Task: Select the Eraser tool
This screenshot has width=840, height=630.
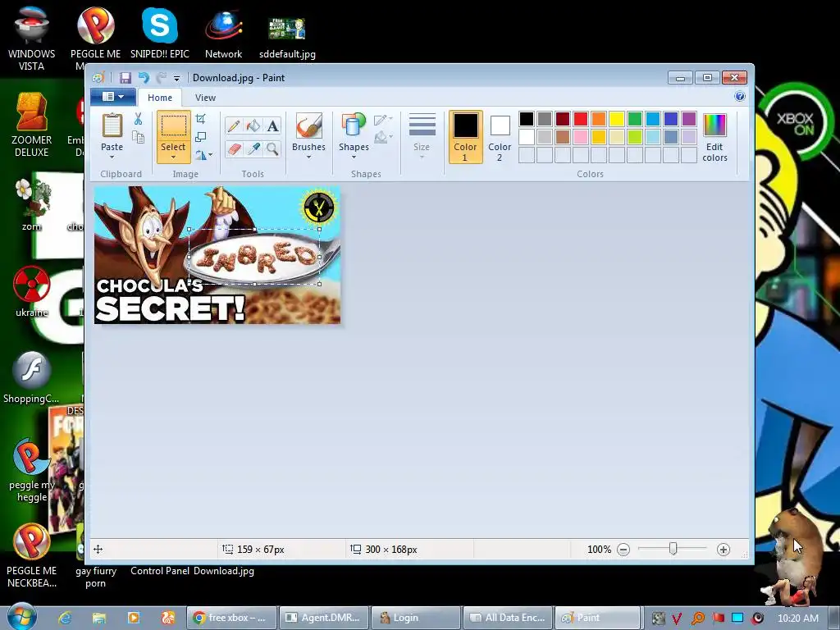Action: click(x=234, y=148)
